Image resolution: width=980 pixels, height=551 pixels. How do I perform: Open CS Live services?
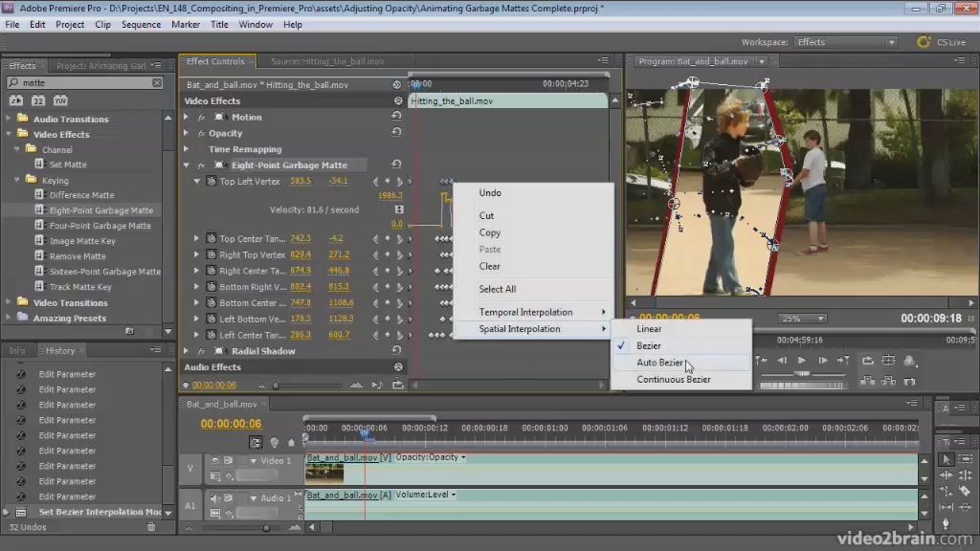[x=942, y=42]
